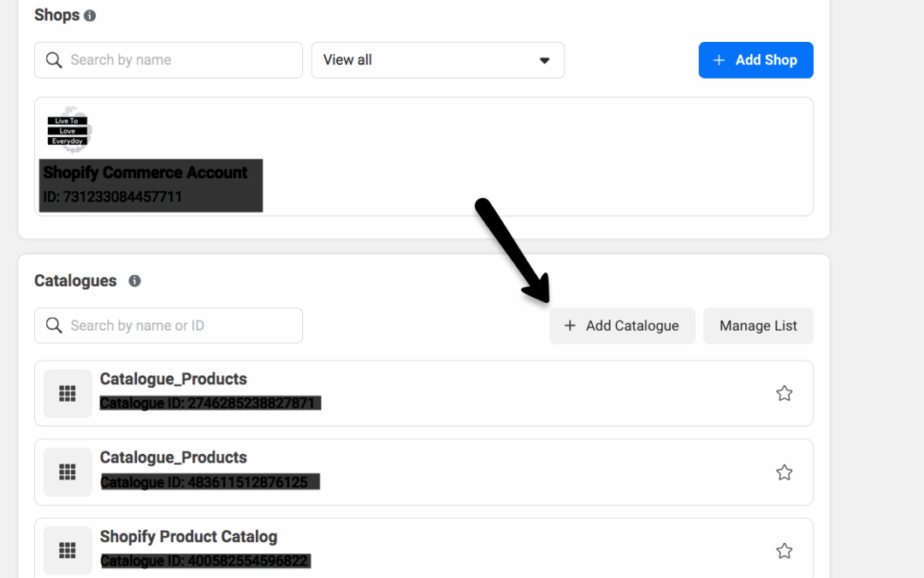Click the info icon beside Shops heading
The image size is (924, 578).
(x=90, y=15)
